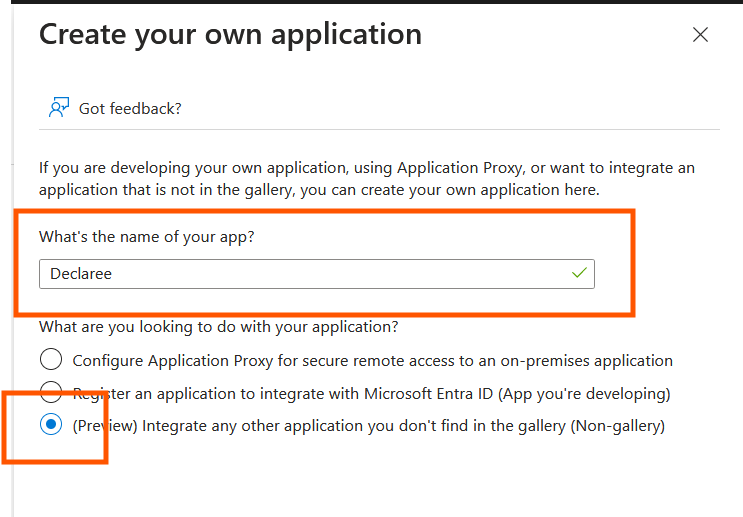Click the 'Create your own application' heading
Screen dimensions: 743x517
point(230,35)
